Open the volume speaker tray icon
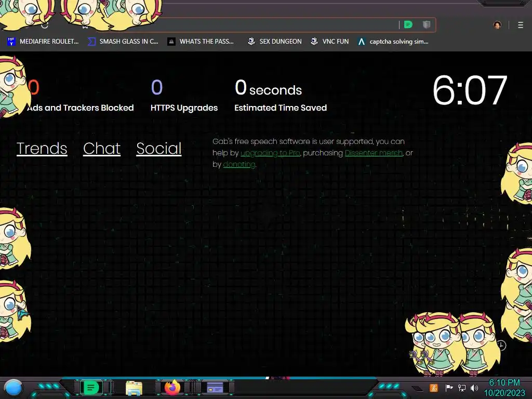 click(x=474, y=388)
